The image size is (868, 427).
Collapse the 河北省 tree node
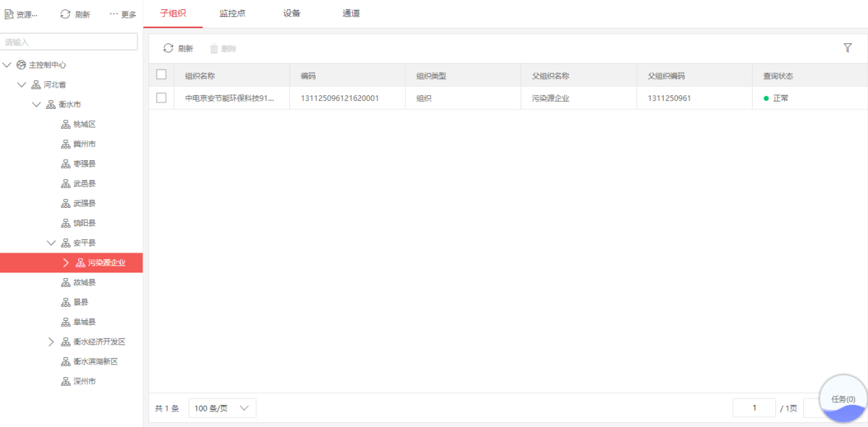(x=21, y=85)
